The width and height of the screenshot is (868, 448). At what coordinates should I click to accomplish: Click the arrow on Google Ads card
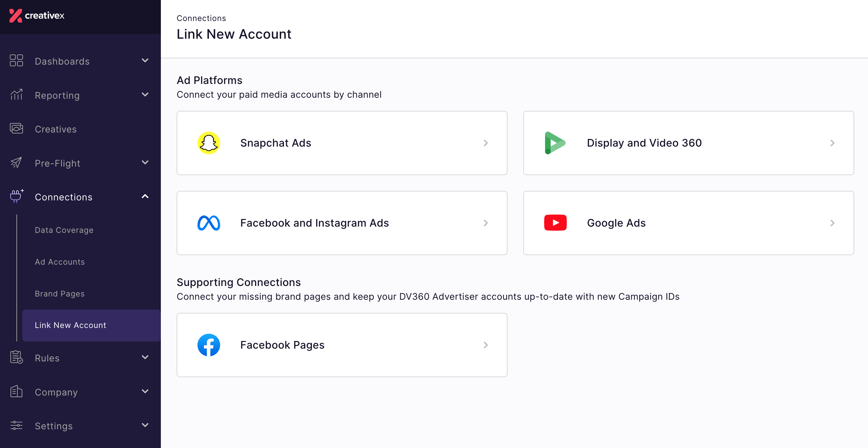832,223
